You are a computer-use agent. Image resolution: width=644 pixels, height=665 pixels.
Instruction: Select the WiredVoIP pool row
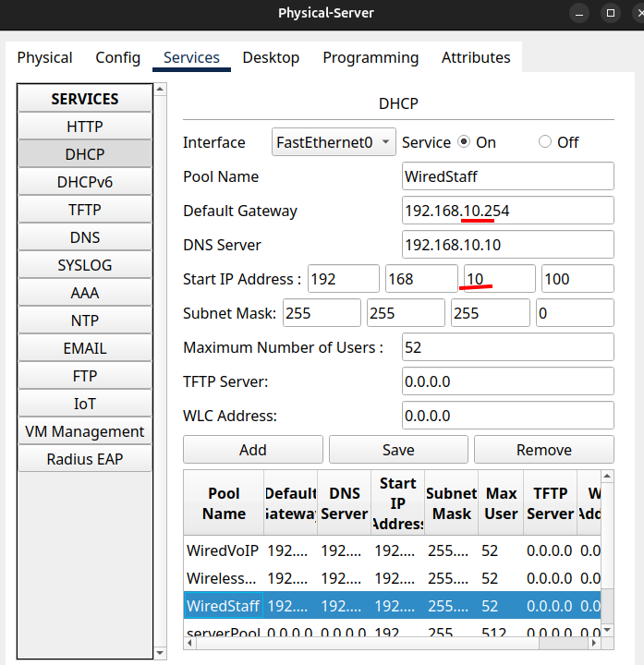tap(393, 550)
